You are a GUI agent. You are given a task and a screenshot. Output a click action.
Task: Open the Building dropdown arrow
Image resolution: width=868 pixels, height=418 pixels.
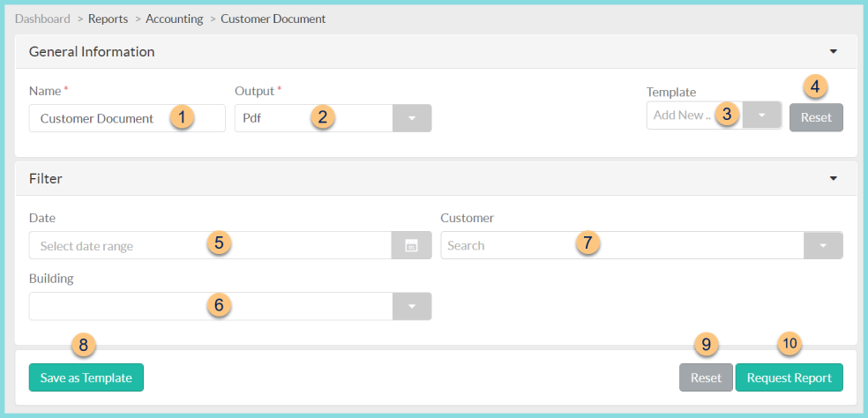coord(412,306)
